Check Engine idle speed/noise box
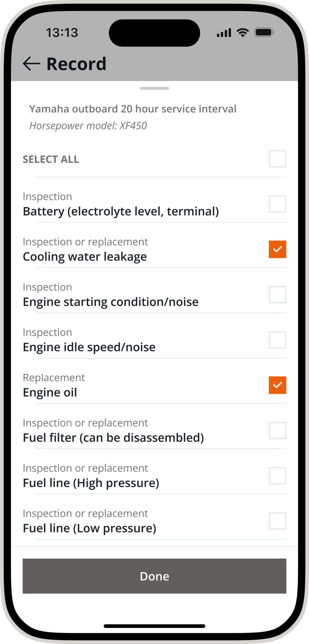 277,340
